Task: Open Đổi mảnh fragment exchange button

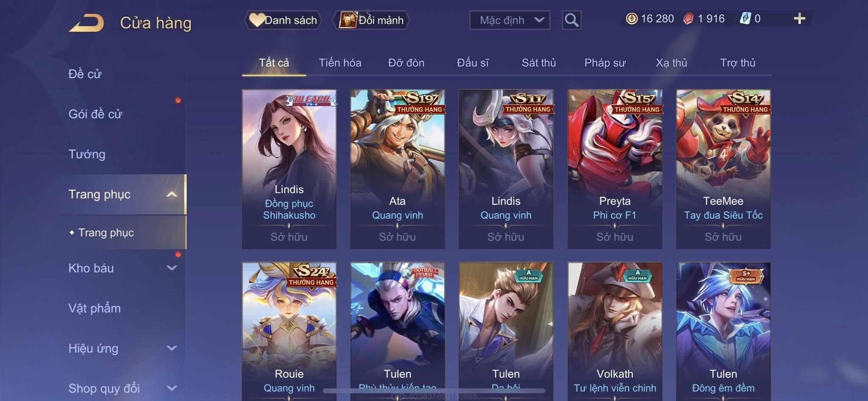Action: point(372,20)
